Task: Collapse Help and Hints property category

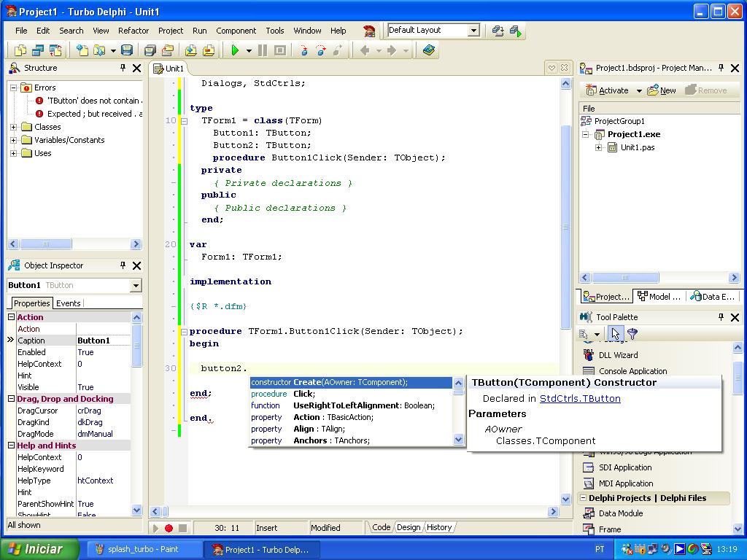Action: click(x=11, y=446)
